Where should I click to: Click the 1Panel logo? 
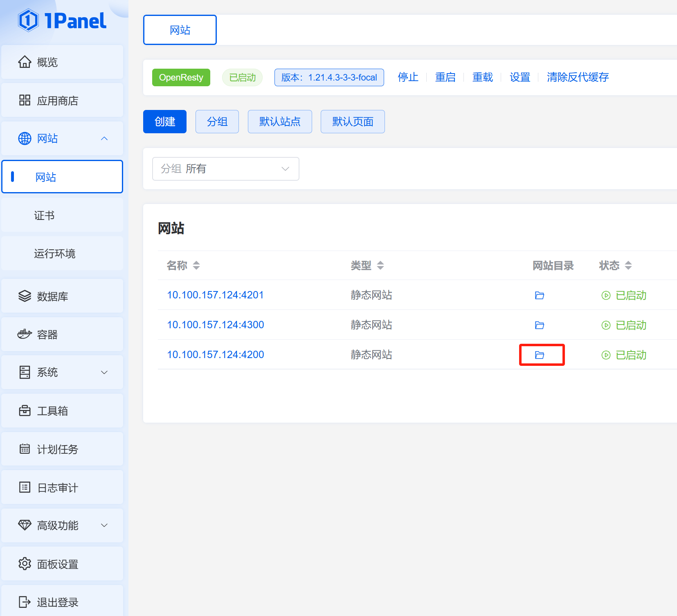point(62,21)
